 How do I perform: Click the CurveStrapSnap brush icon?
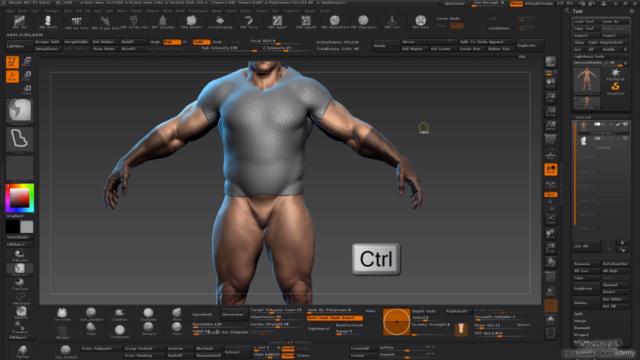[x=220, y=22]
